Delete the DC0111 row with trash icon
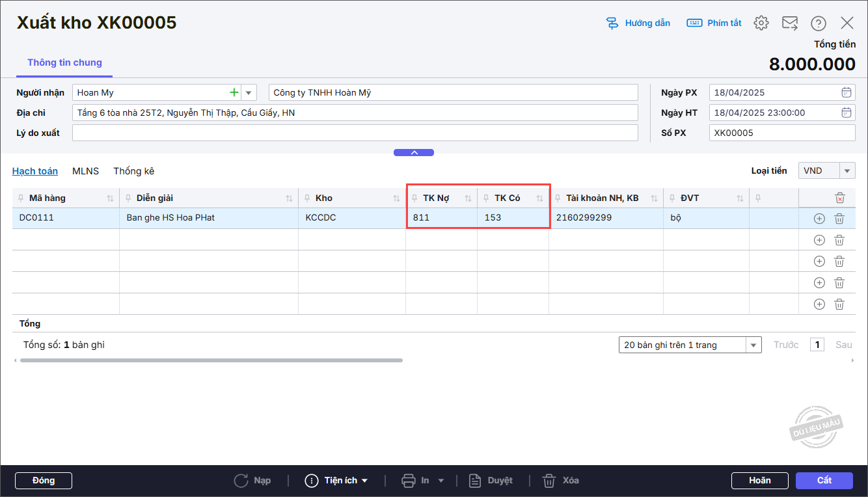868x497 pixels. pos(839,219)
